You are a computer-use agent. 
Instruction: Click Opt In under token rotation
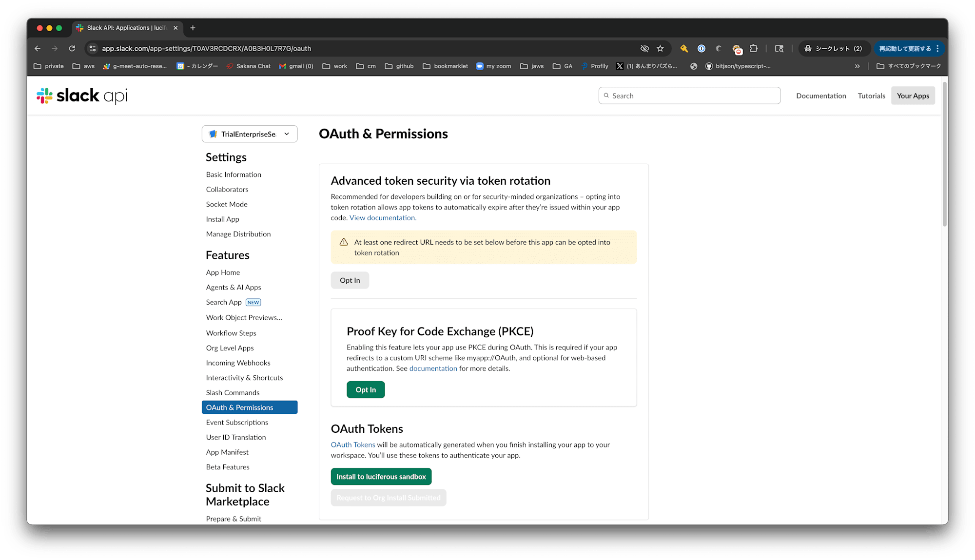click(x=350, y=280)
